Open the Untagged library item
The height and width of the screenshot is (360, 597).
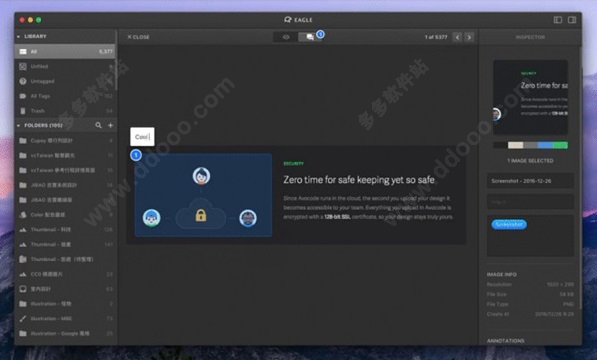(x=65, y=81)
